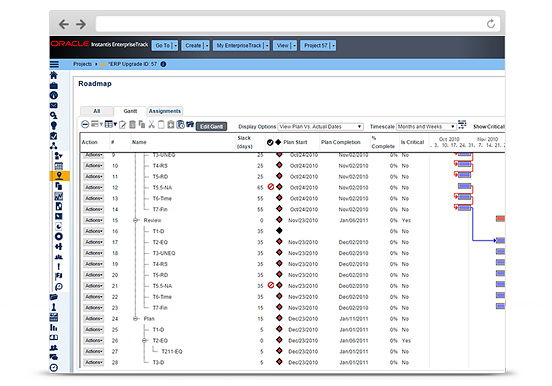Click the copy toolbar icon

pyautogui.click(x=142, y=124)
